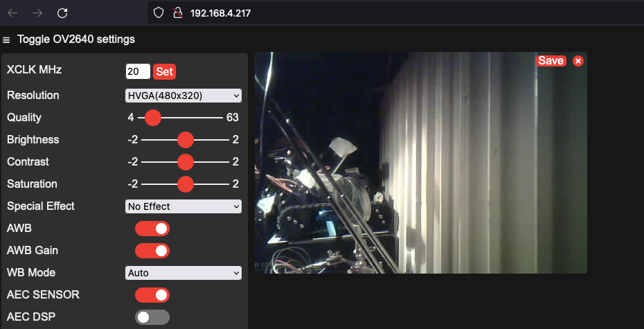Turn off the AWB toggle
Image resolution: width=644 pixels, height=329 pixels.
(x=152, y=229)
